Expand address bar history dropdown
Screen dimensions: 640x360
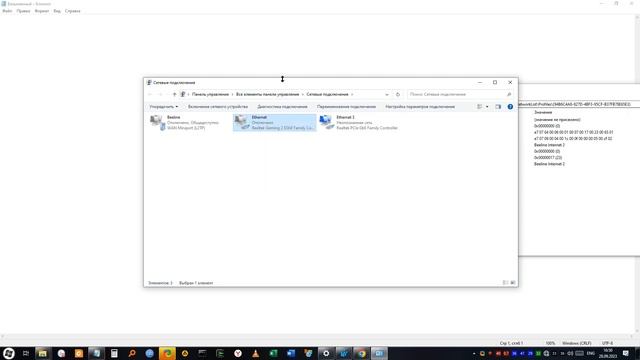tap(387, 94)
